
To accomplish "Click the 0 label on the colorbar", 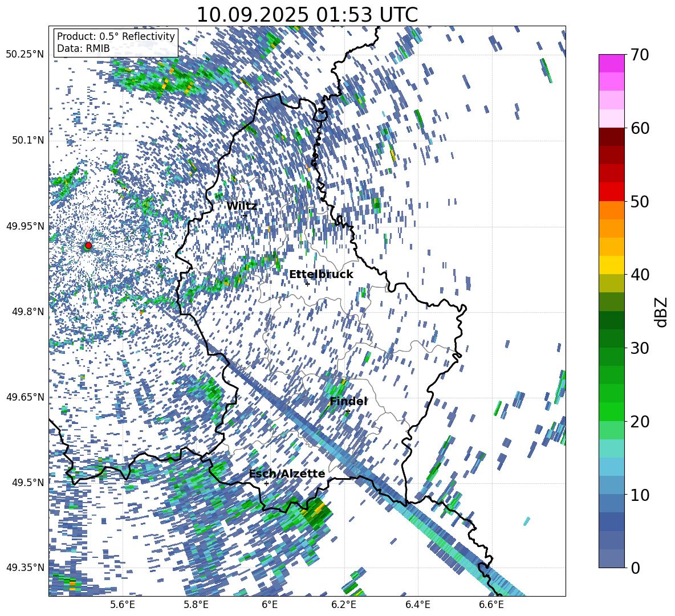I will click(x=635, y=568).
